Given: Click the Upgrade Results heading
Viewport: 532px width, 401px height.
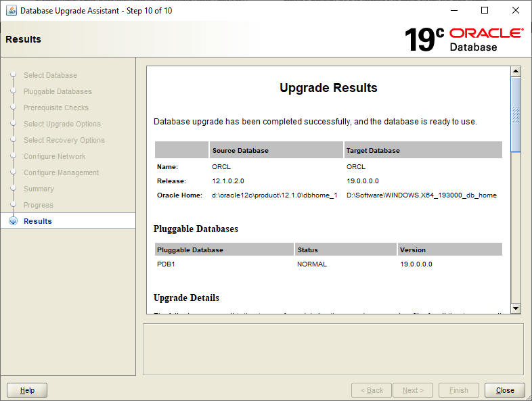Looking at the screenshot, I should [328, 88].
